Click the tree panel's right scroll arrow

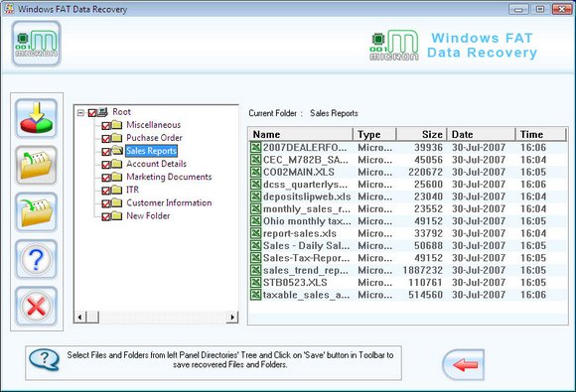pos(232,317)
